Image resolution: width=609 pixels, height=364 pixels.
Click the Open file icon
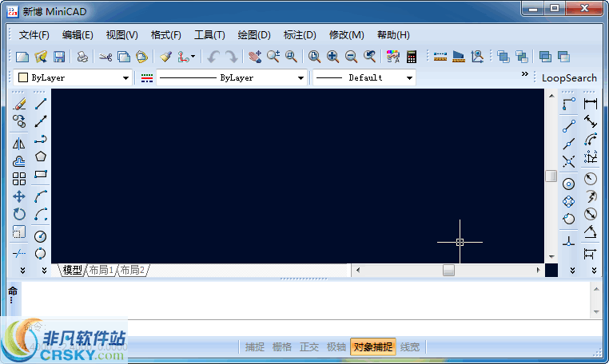(41, 57)
